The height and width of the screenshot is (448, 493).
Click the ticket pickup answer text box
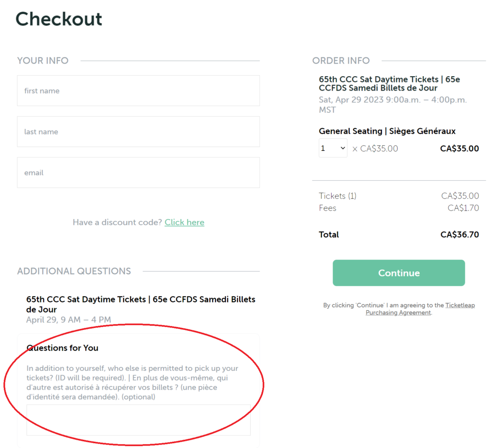coord(138,420)
